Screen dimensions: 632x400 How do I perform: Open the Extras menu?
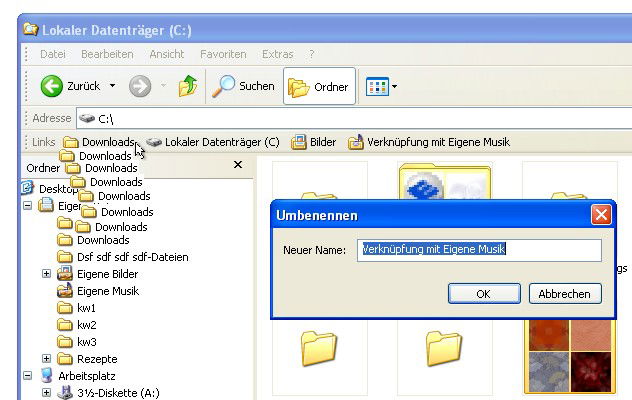[277, 54]
